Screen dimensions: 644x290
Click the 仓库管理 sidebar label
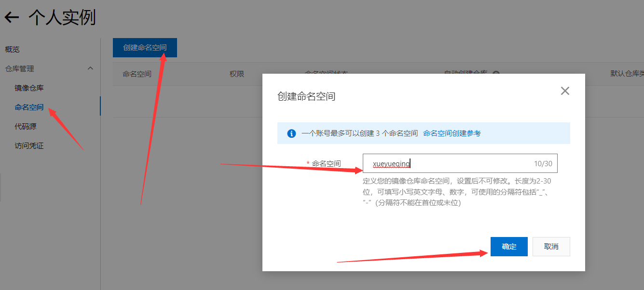pos(19,69)
